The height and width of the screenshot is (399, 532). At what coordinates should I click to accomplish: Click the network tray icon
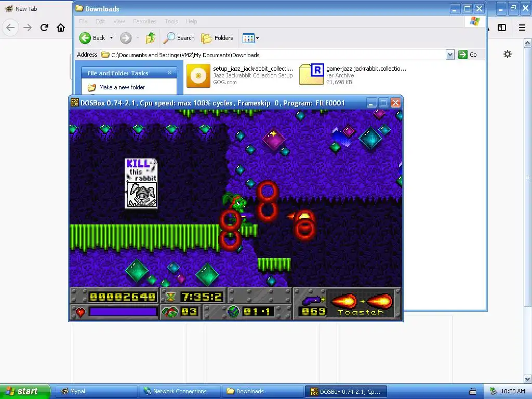pyautogui.click(x=493, y=392)
